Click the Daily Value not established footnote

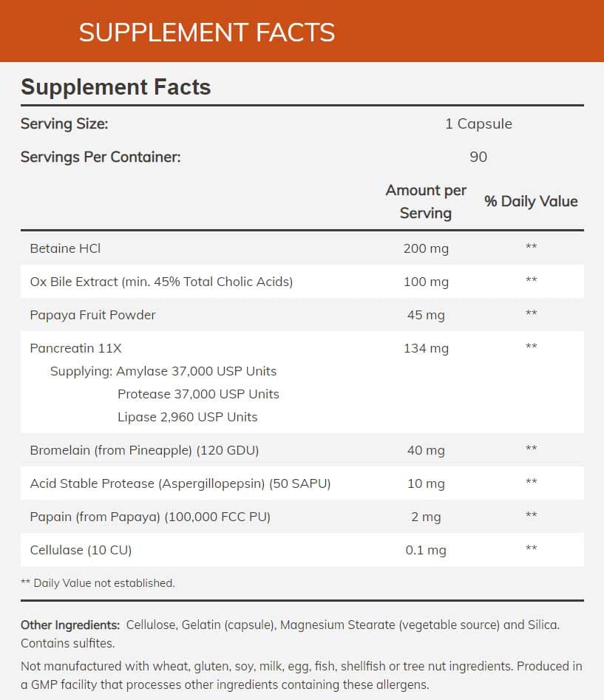point(98,583)
